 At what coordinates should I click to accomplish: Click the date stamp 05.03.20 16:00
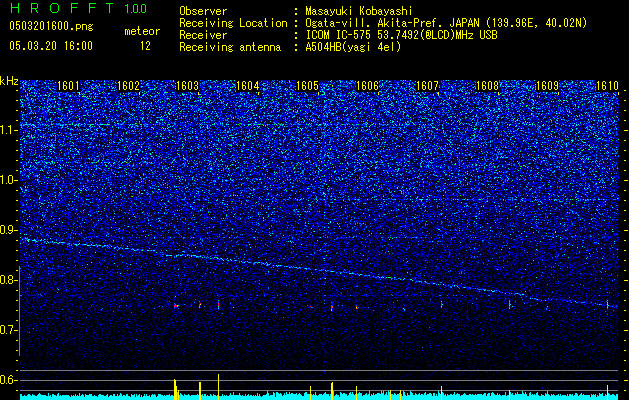click(x=51, y=45)
